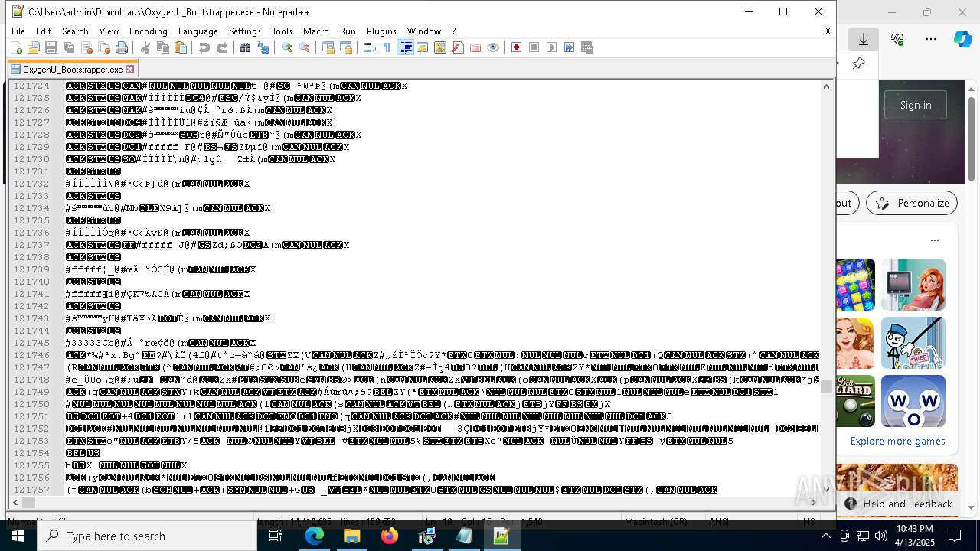The width and height of the screenshot is (980, 551).
Task: Open the Encoding menu
Action: click(149, 31)
